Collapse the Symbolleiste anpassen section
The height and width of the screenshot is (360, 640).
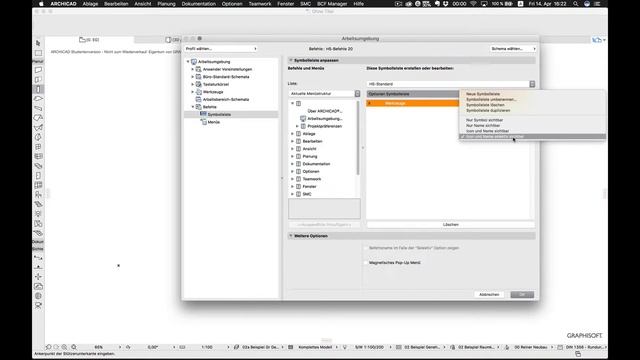(291, 60)
